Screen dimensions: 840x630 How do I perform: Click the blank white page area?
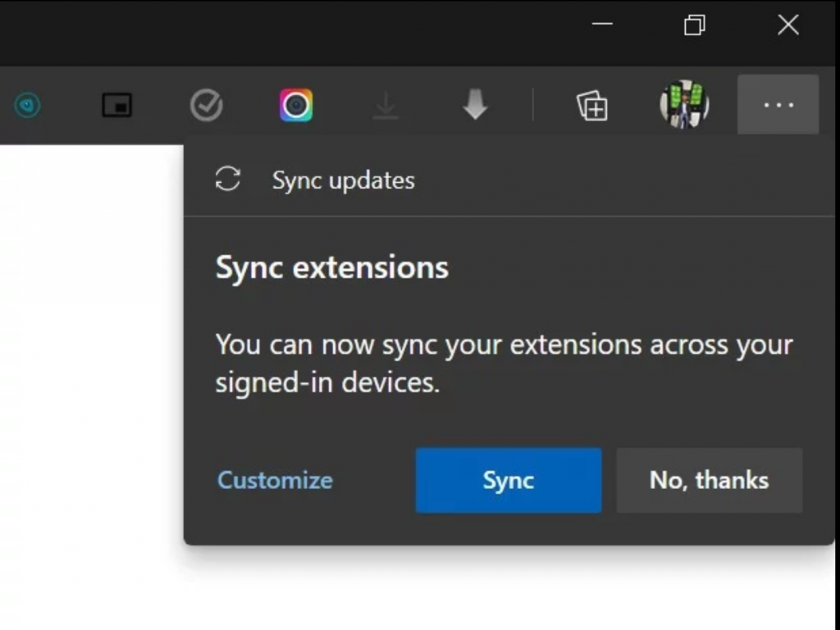pyautogui.click(x=90, y=369)
